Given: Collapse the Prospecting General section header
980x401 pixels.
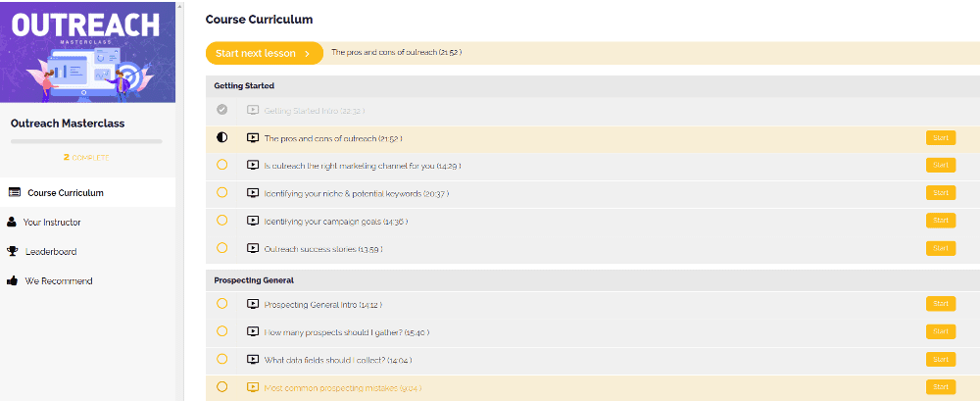Looking at the screenshot, I should tap(593, 280).
